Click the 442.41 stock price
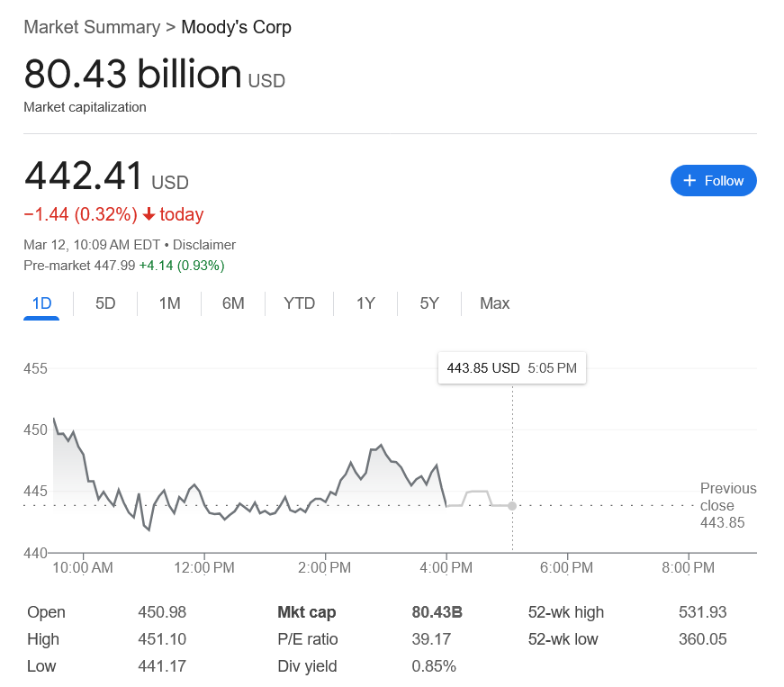 84,176
